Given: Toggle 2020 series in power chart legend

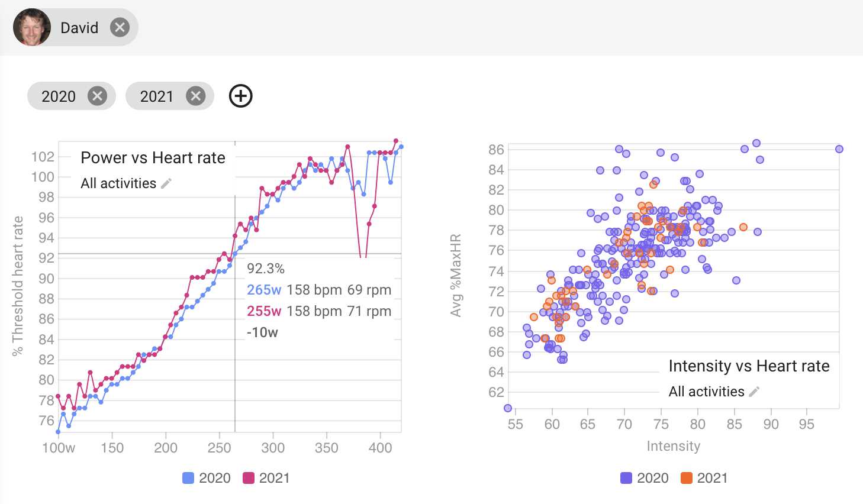Looking at the screenshot, I should coord(207,478).
